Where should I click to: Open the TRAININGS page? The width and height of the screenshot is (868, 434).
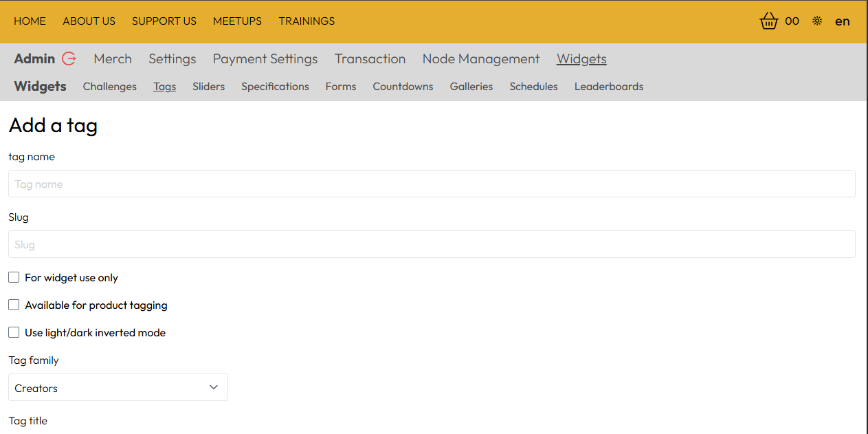(307, 21)
